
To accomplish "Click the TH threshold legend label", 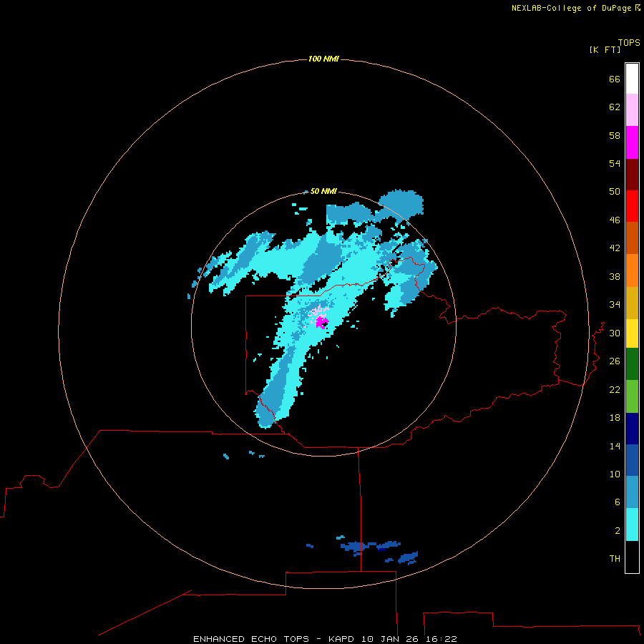I will pos(615,558).
